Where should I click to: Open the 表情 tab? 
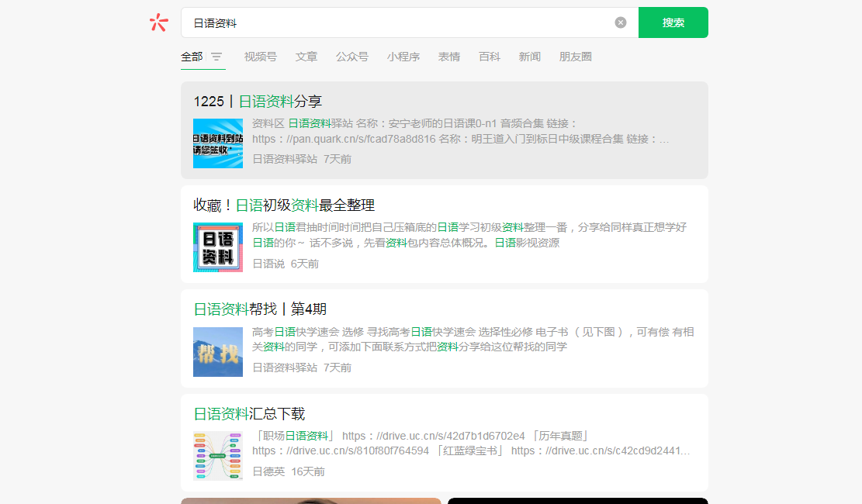coord(449,57)
